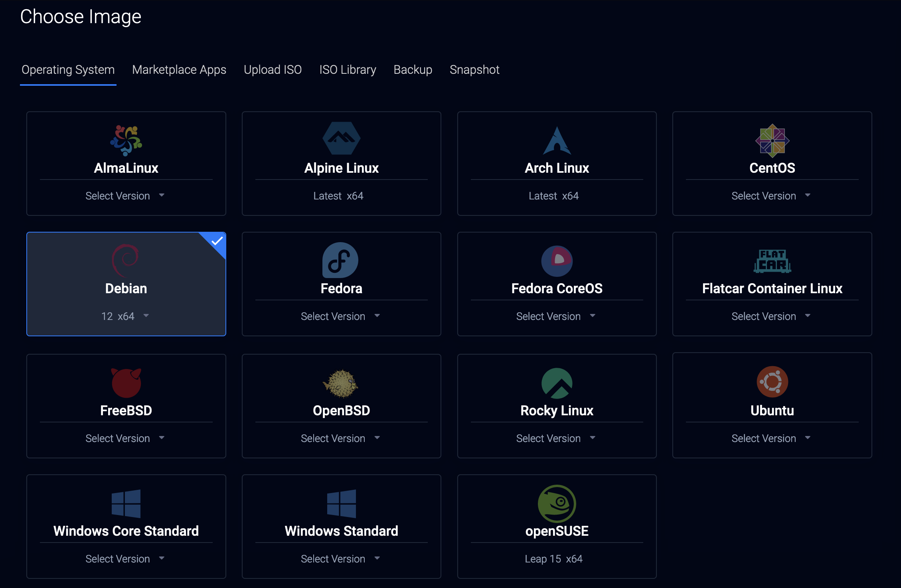Click the Windows Core Standard name label
Screen dimensions: 901x588
click(126, 531)
